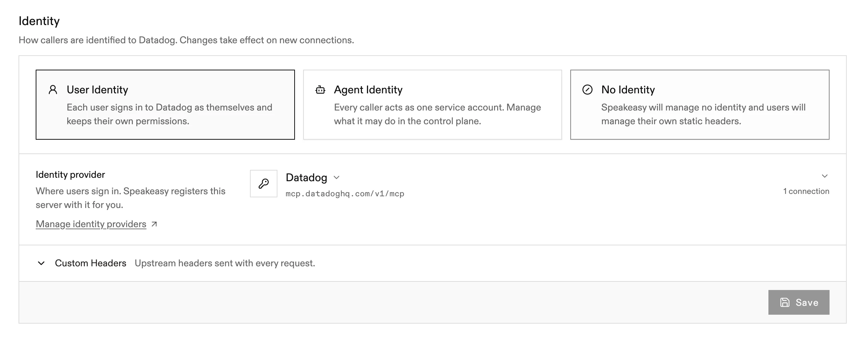Click the robot icon in Agent Identity
The width and height of the screenshot is (868, 337).
click(320, 90)
